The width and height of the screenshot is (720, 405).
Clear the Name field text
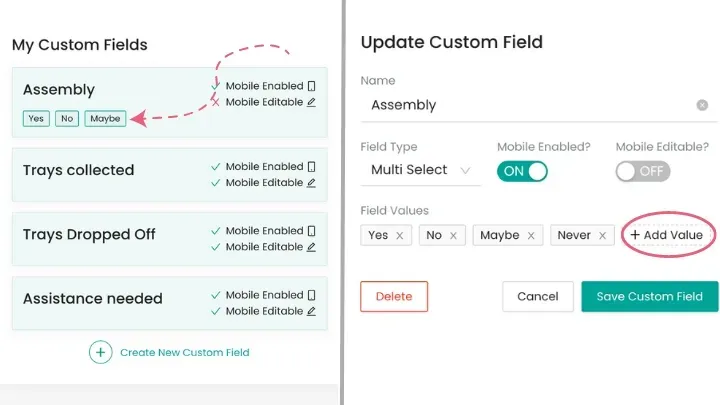(x=702, y=105)
